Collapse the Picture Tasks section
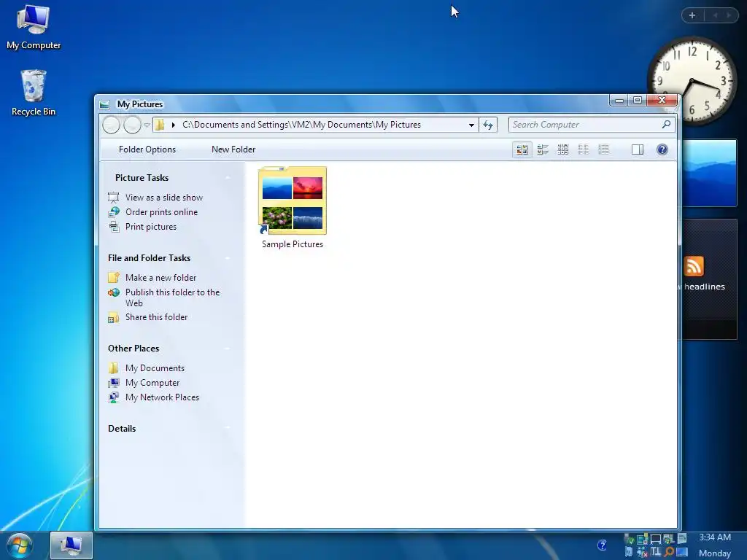This screenshot has width=747, height=560. pos(228,178)
